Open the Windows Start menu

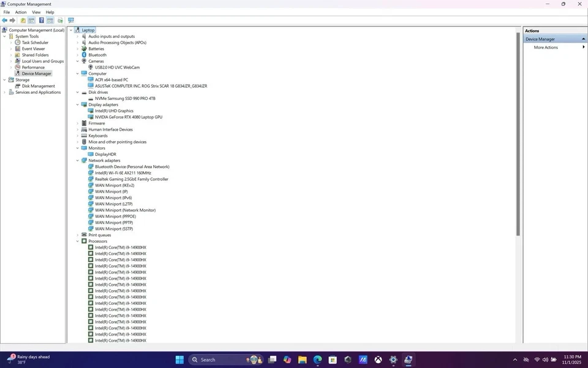click(x=179, y=360)
